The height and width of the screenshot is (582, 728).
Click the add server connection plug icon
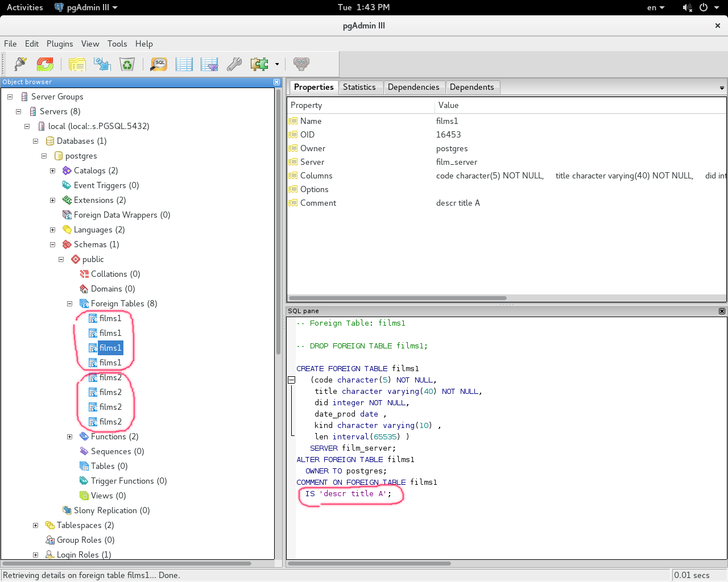[20, 64]
